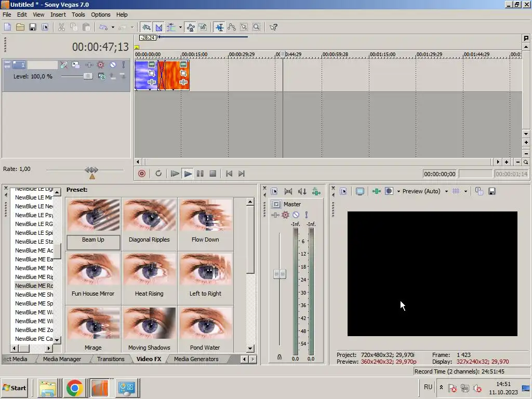Click the Master volume fader handle
The image size is (532, 399).
pyautogui.click(x=280, y=274)
